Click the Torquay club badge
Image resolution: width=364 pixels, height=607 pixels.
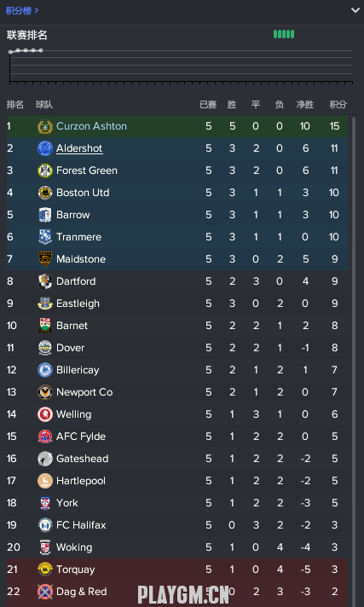45,569
